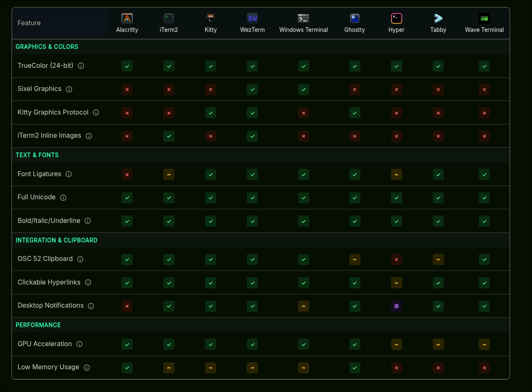Click the WezTerm logo icon
The image size is (532, 392).
pyautogui.click(x=252, y=18)
